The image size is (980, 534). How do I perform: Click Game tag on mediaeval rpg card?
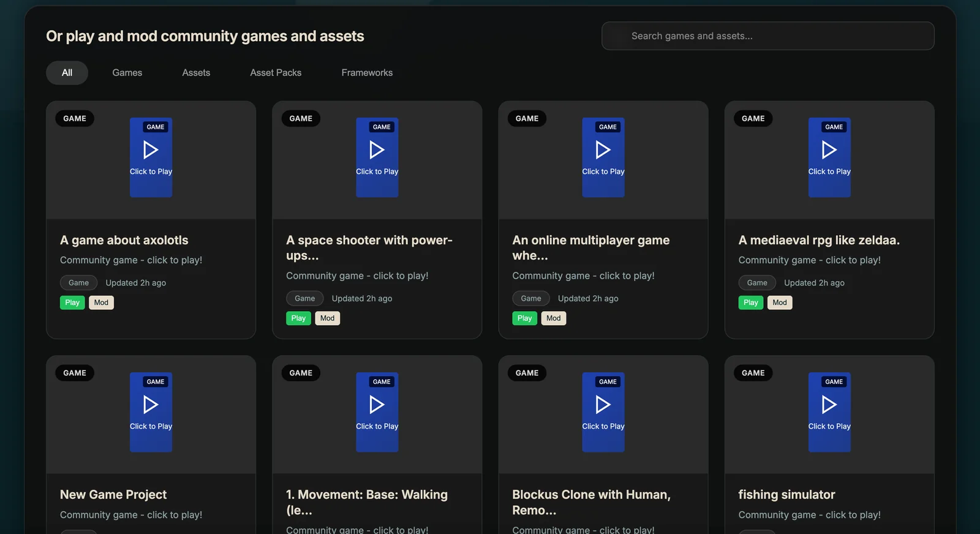[757, 283]
